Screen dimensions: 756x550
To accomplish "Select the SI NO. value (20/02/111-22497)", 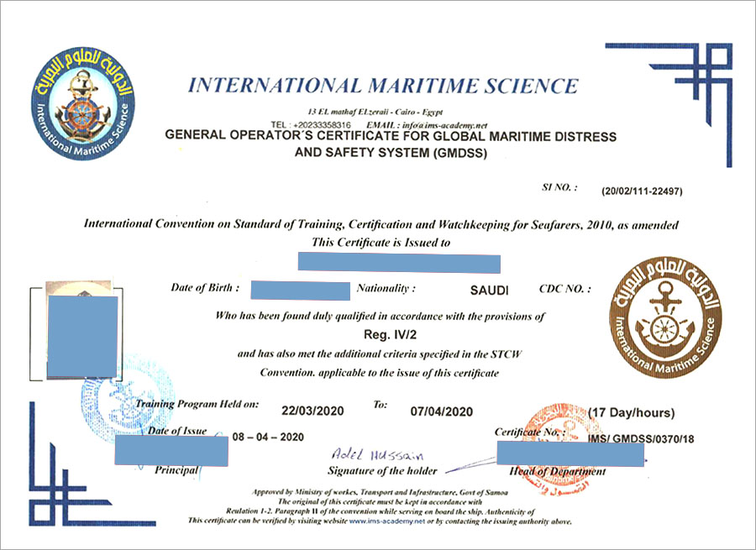I will point(642,191).
